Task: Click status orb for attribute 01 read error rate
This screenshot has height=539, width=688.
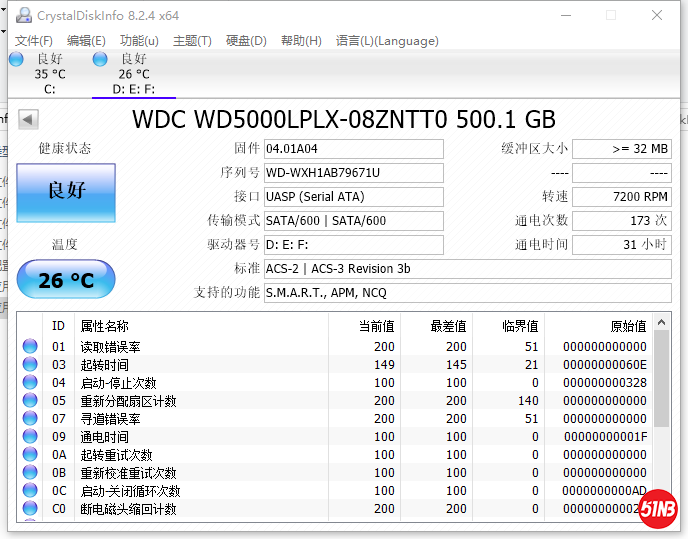Action: [30, 347]
